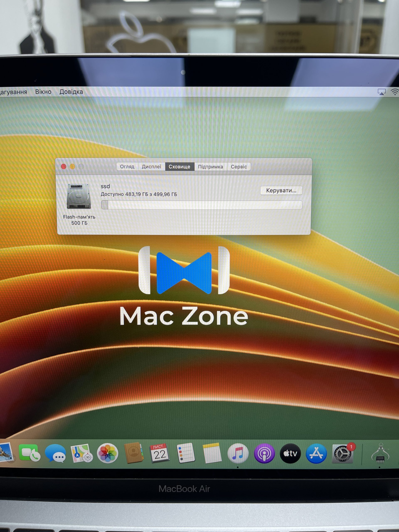Switch to the Дисплеї tab
The image size is (399, 532).
coord(151,166)
